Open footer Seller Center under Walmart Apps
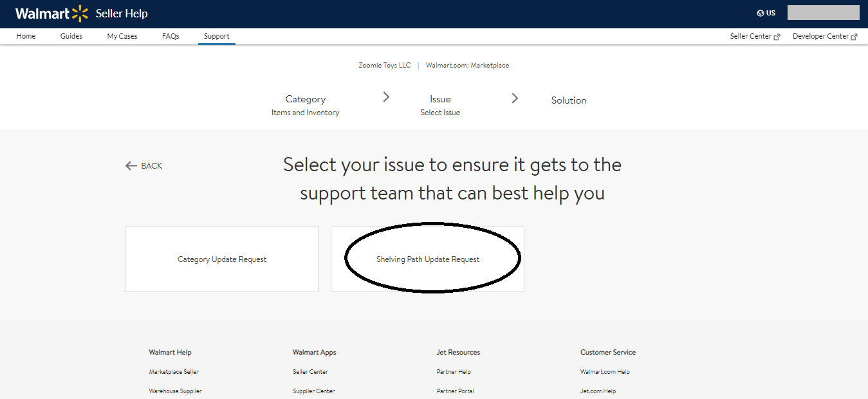The image size is (868, 399). [x=310, y=372]
